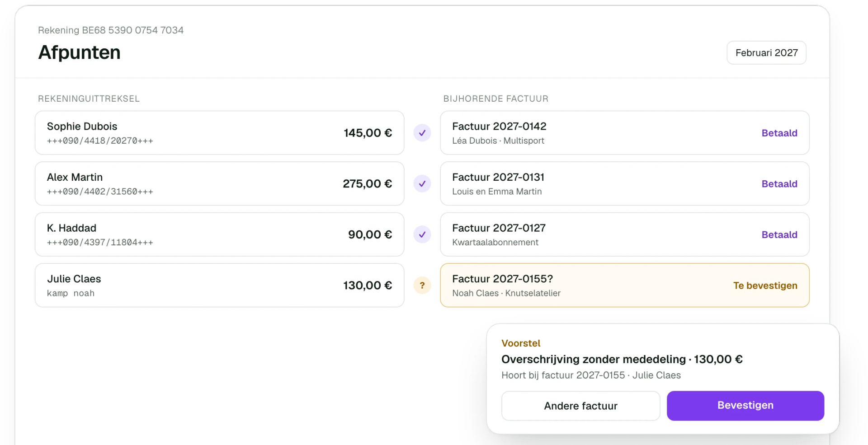The image size is (868, 445).
Task: Click Betaald status on Factuur 2027-0127
Action: pos(779,234)
